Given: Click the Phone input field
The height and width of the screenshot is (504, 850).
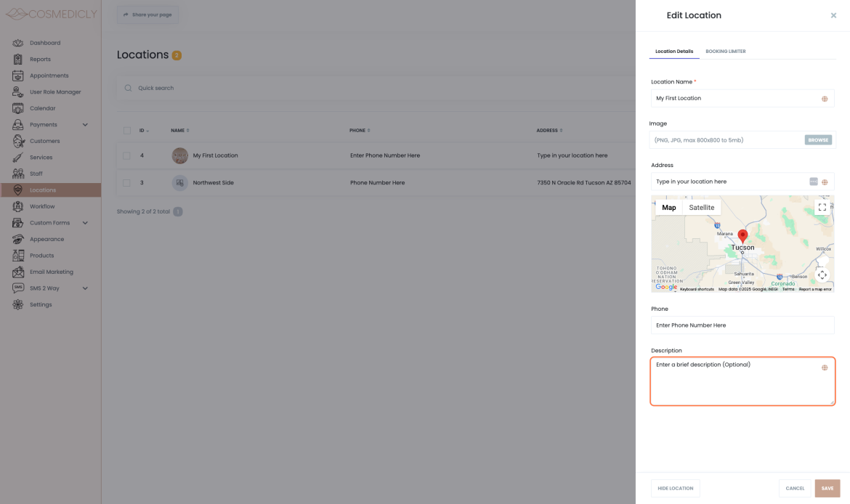Looking at the screenshot, I should click(742, 325).
